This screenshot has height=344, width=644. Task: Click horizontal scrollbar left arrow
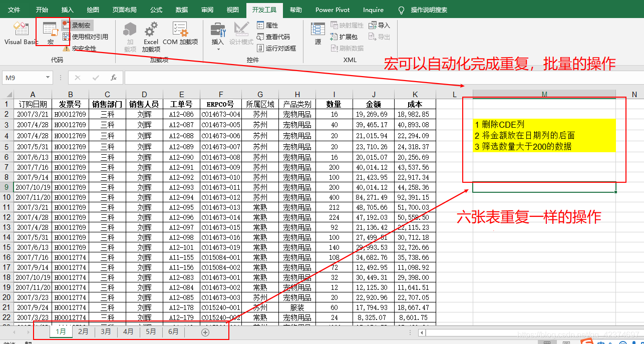tap(422, 332)
